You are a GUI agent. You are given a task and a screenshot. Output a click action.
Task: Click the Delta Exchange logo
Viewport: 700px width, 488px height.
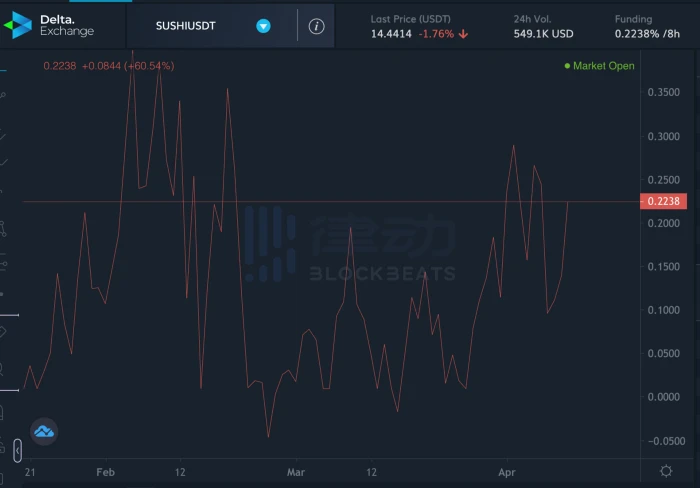click(49, 25)
